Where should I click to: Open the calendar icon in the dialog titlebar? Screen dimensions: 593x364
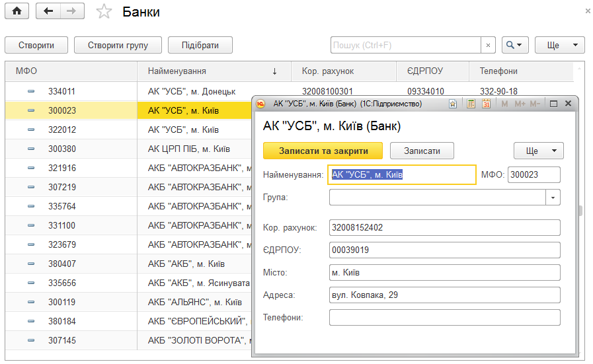[x=487, y=104]
